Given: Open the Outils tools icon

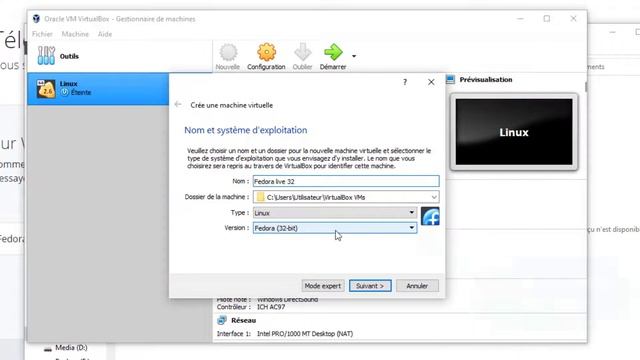Looking at the screenshot, I should point(46,56).
